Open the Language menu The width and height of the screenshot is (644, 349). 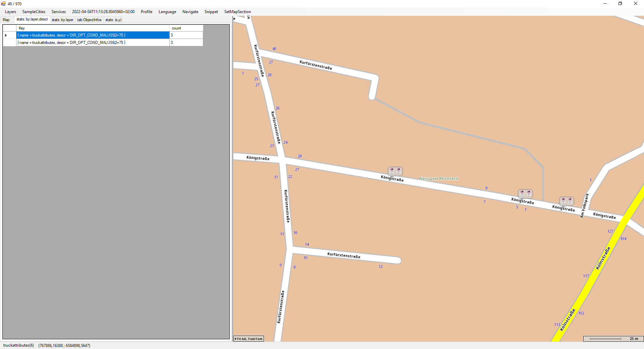coord(167,12)
